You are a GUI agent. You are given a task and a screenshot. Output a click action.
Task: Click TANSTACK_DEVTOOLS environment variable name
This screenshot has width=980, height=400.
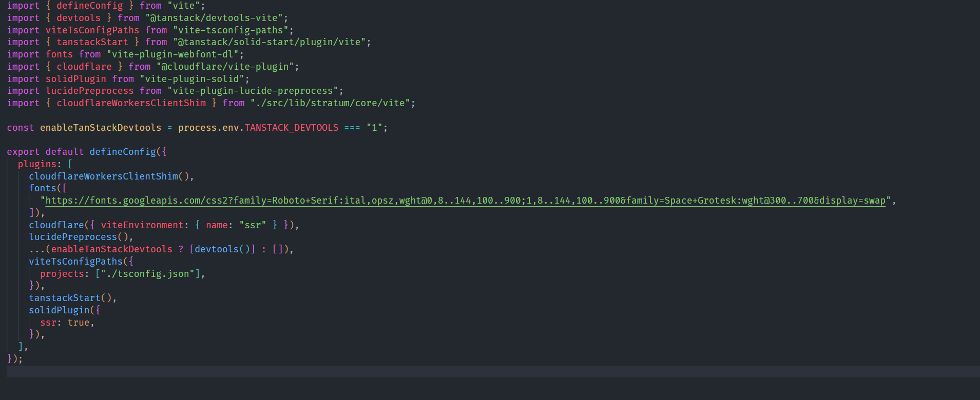coord(292,128)
